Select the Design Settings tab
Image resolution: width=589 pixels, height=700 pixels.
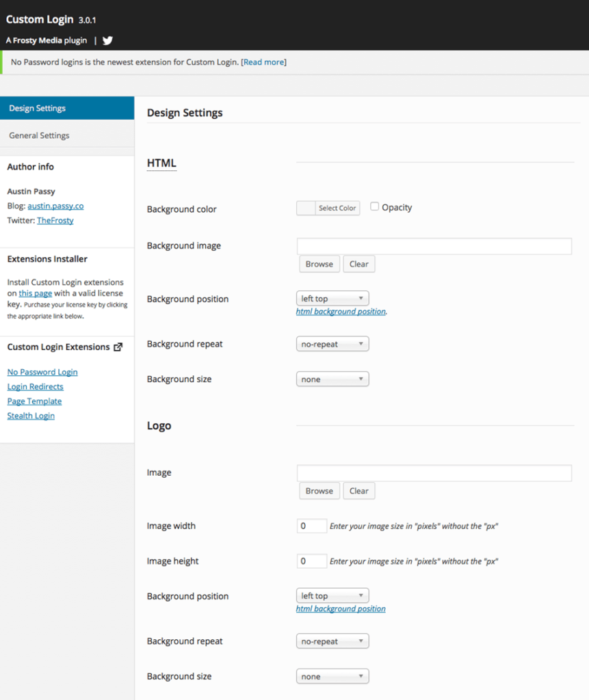tap(38, 108)
